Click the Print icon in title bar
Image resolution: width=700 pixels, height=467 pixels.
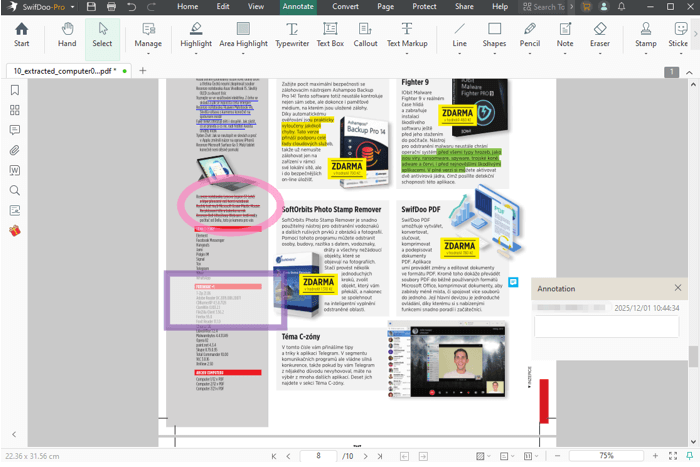pos(111,7)
